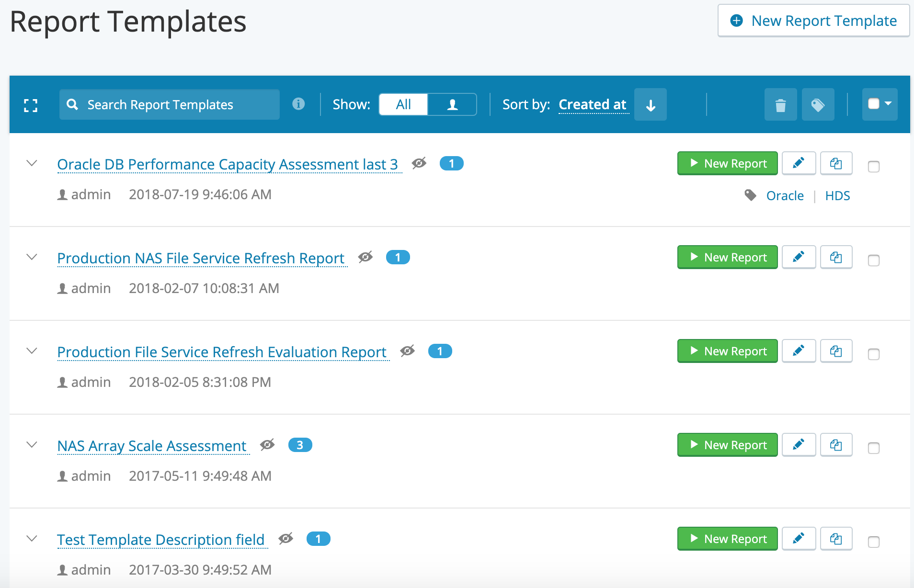Viewport: 914px width, 588px height.
Task: Edit Test Template Description field template
Action: pyautogui.click(x=799, y=539)
